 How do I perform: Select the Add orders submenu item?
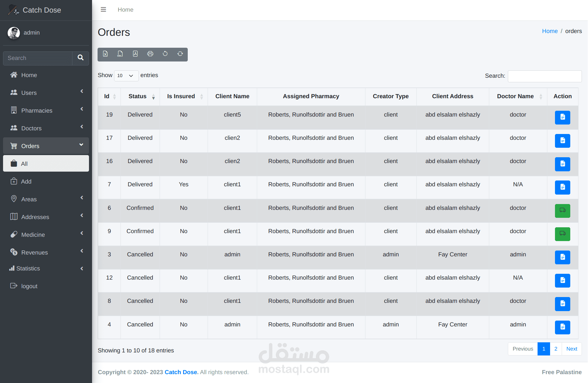point(26,181)
